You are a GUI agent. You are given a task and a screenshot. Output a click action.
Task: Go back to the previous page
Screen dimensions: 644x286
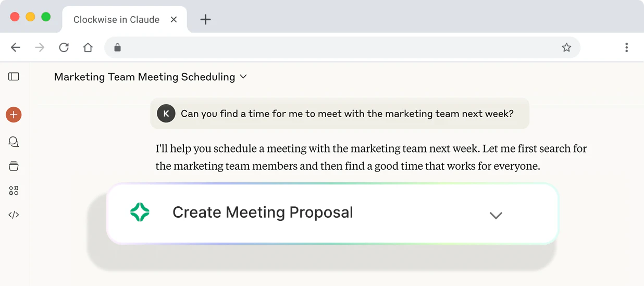(x=16, y=47)
